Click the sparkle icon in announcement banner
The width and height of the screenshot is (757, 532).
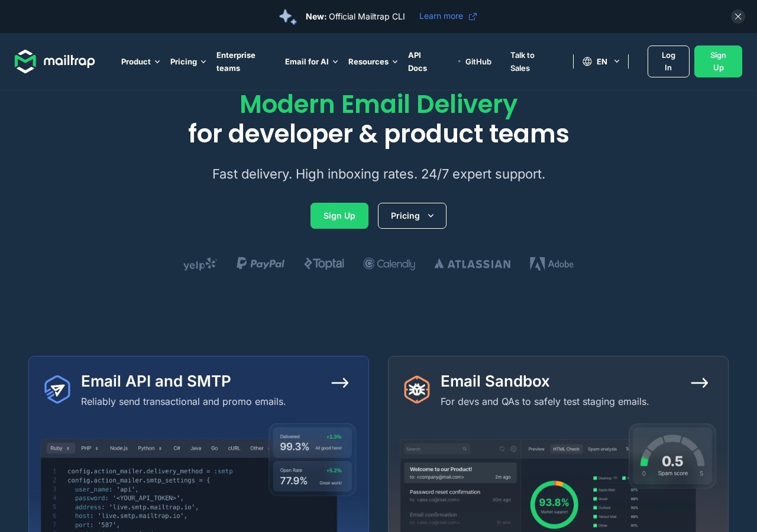coord(288,17)
